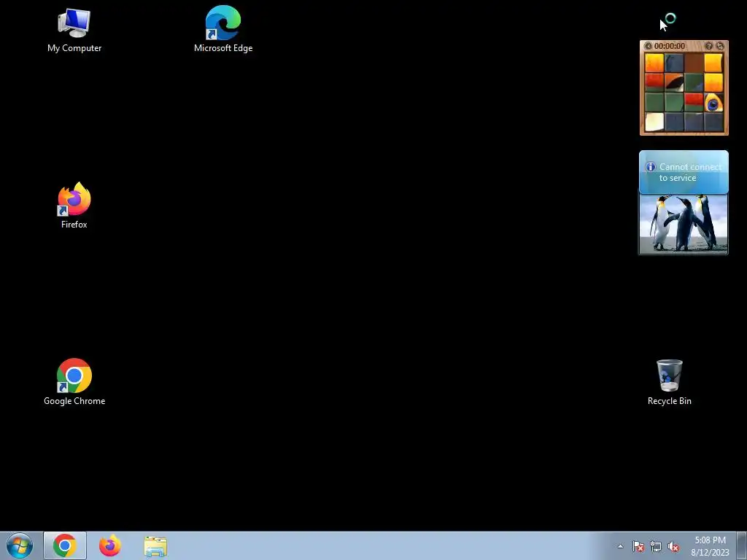Click the 'Recycle Bin' label text
Viewport: 747px width, 560px height.
(670, 401)
